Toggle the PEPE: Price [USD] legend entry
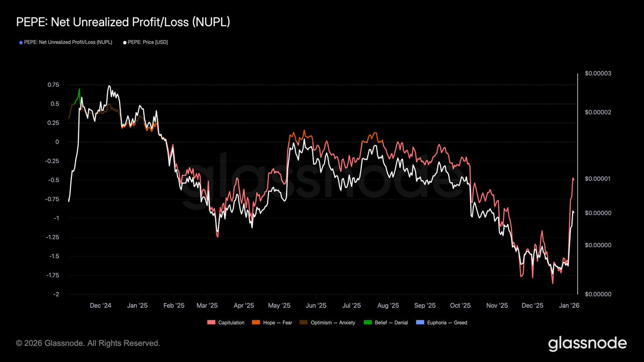The height and width of the screenshot is (362, 644). (x=145, y=42)
